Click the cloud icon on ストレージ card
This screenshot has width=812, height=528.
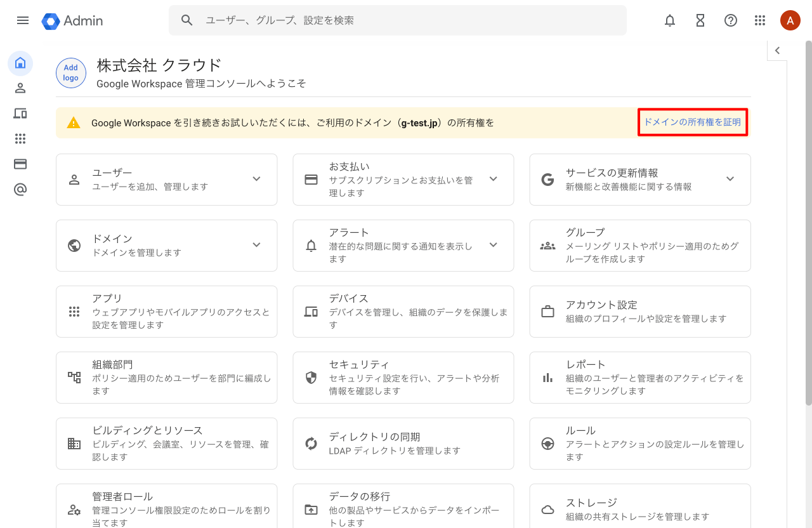tap(547, 510)
